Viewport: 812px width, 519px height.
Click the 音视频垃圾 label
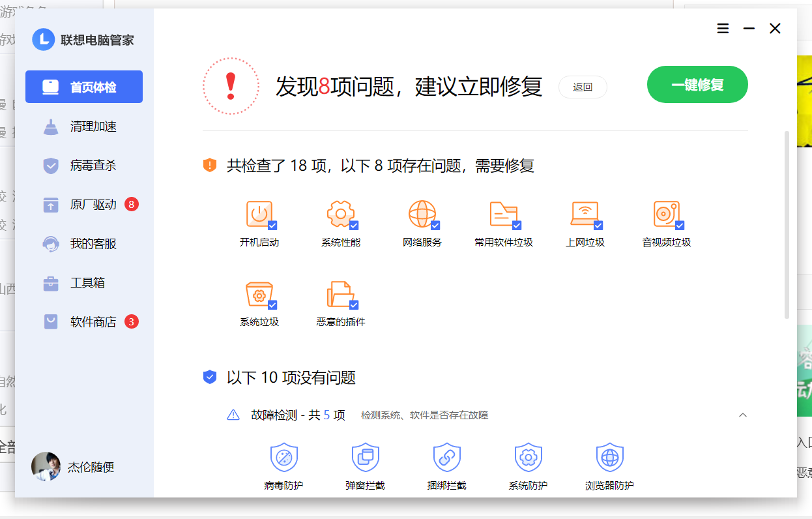point(667,243)
